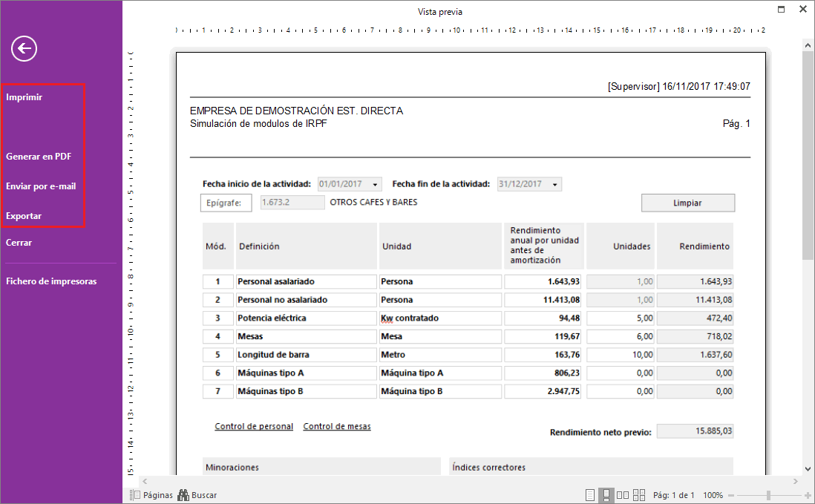Click the zoom slider handle
Screen dimensions: 815x504
[768, 495]
